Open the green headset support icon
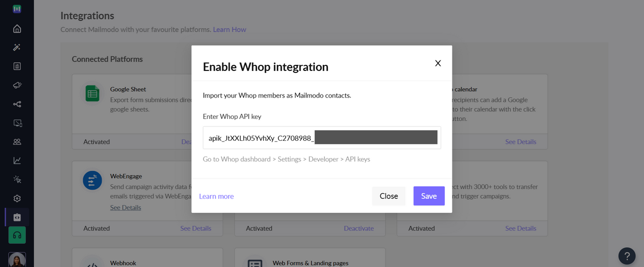 point(17,235)
